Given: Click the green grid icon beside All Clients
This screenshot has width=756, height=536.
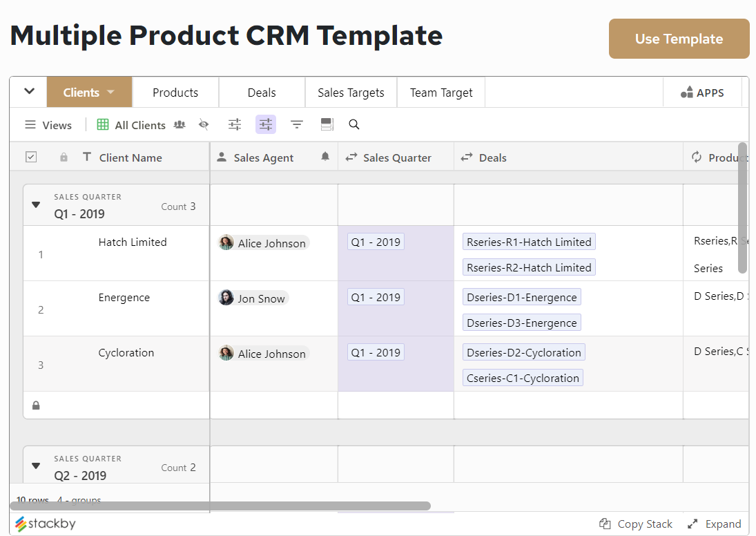Looking at the screenshot, I should click(x=102, y=124).
